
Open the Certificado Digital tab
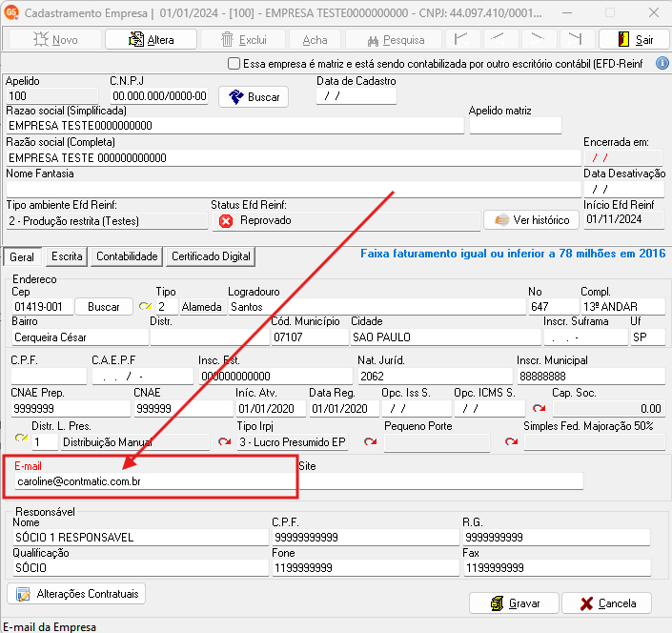(x=211, y=256)
